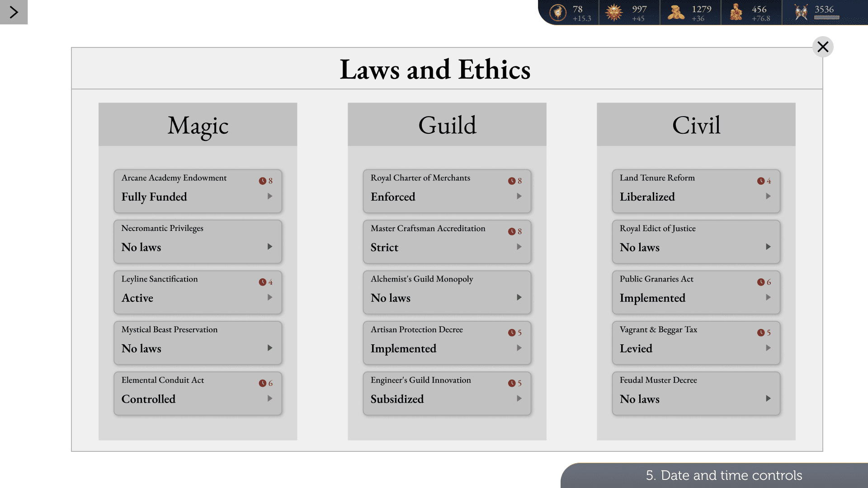868x488 pixels.
Task: Open the Elemental Conduit Act law card
Action: pyautogui.click(x=198, y=393)
